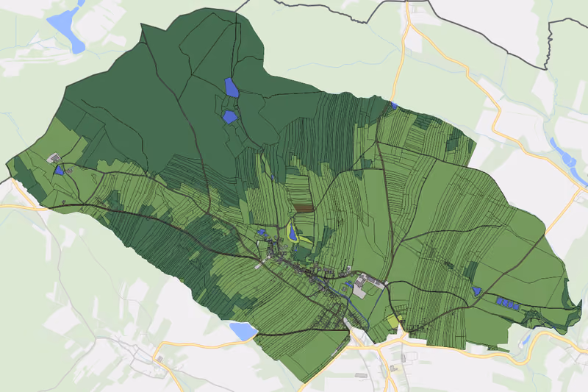Select the bright yellow-green parcel near the road junction
The height and width of the screenshot is (392, 588).
394,321
